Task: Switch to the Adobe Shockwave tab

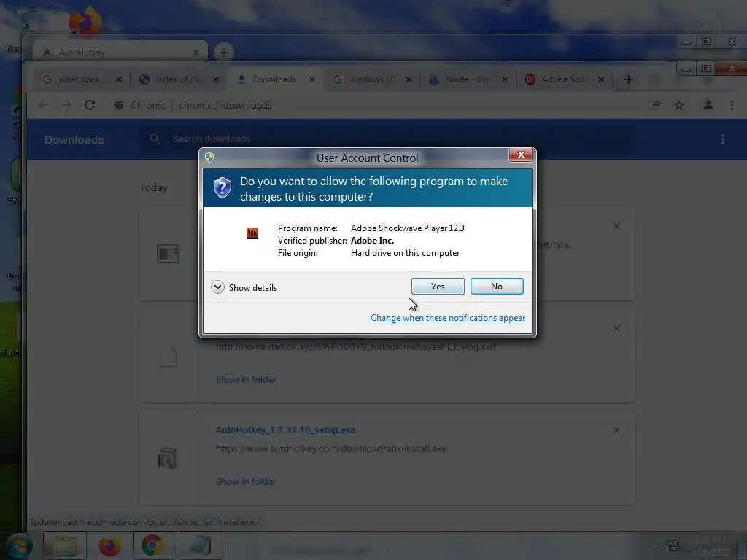Action: [x=565, y=79]
